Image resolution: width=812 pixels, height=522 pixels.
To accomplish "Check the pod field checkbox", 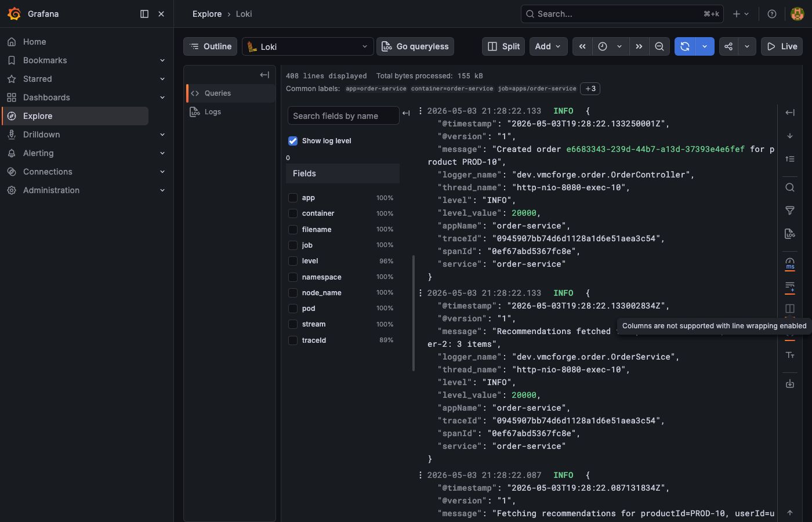I will pos(293,309).
